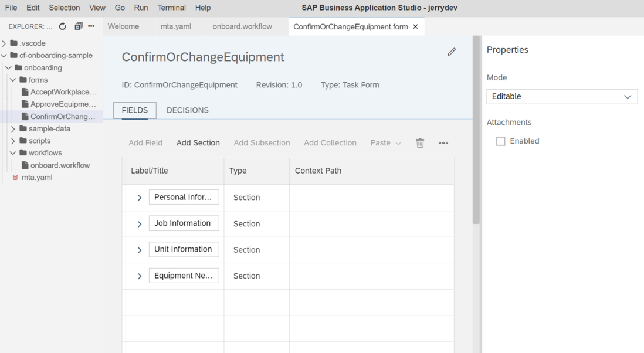Click the 'Type: Task Form' text
Viewport: 644px width, 353px height.
[x=350, y=85]
